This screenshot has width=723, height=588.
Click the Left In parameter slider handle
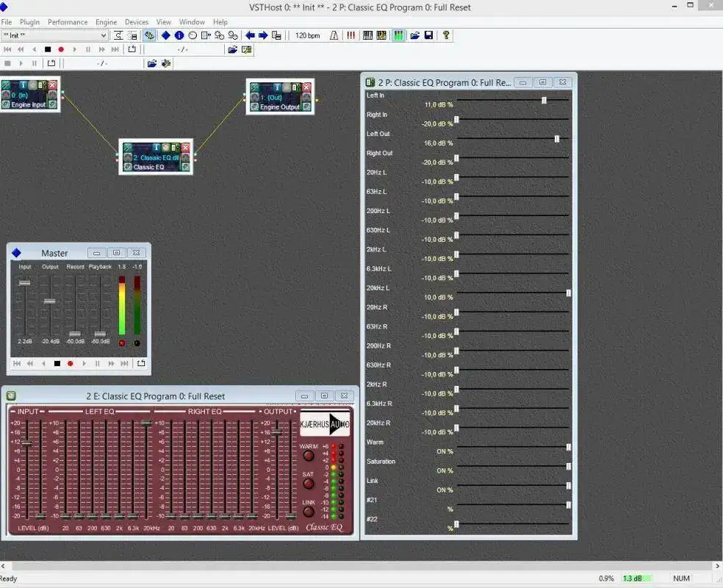coord(544,100)
